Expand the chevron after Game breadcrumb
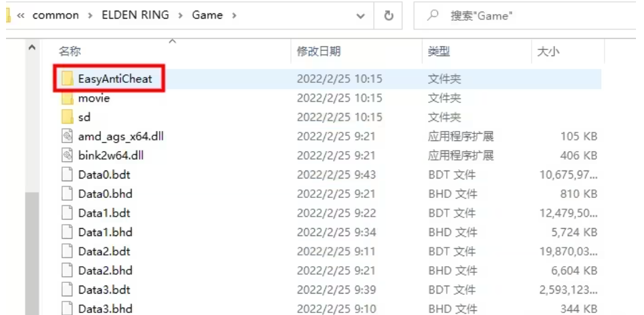 point(234,15)
